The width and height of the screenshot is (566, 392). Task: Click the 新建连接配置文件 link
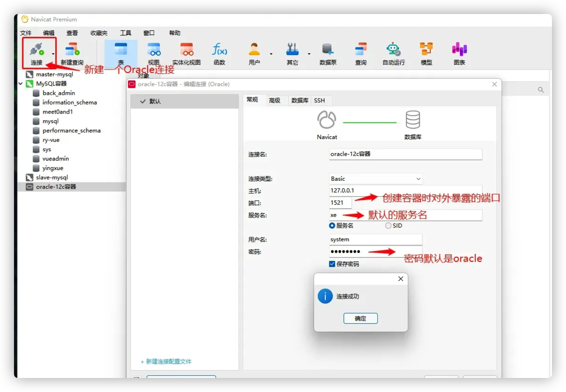[x=166, y=362]
